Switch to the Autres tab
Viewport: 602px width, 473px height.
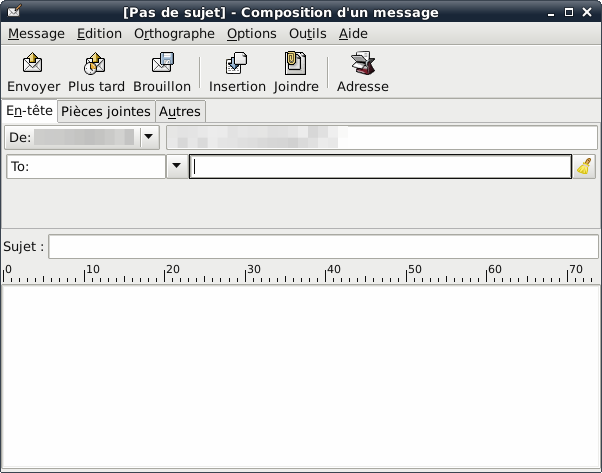point(180,111)
